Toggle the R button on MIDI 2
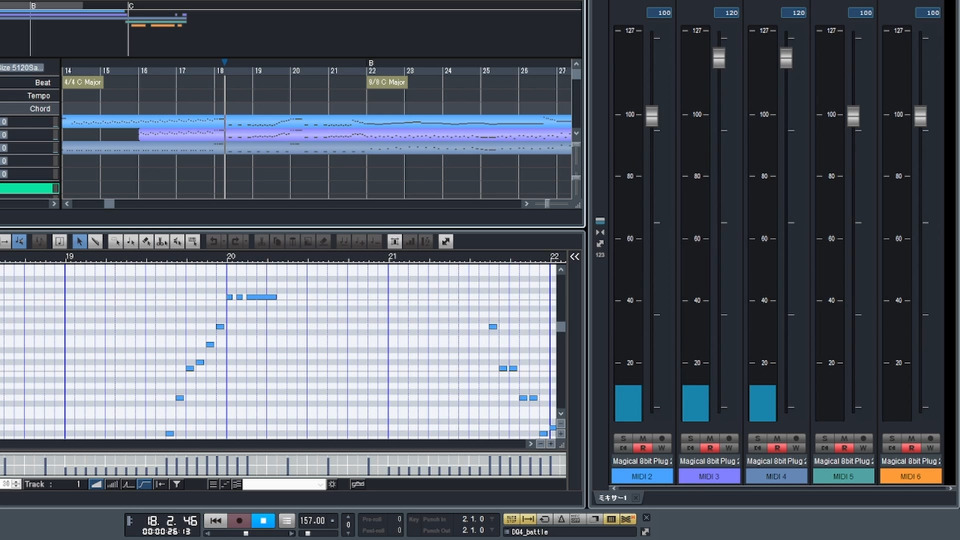The image size is (960, 540). [x=642, y=448]
